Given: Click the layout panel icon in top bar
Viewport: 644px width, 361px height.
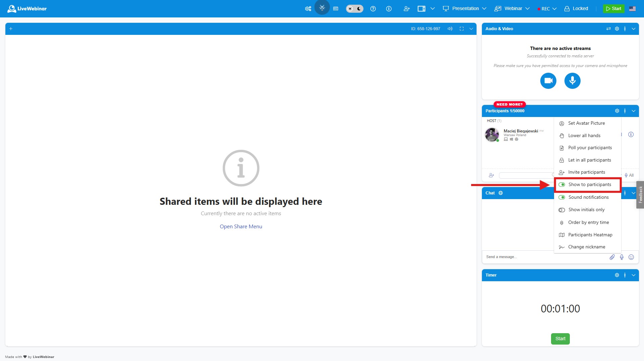Looking at the screenshot, I should click(x=422, y=9).
